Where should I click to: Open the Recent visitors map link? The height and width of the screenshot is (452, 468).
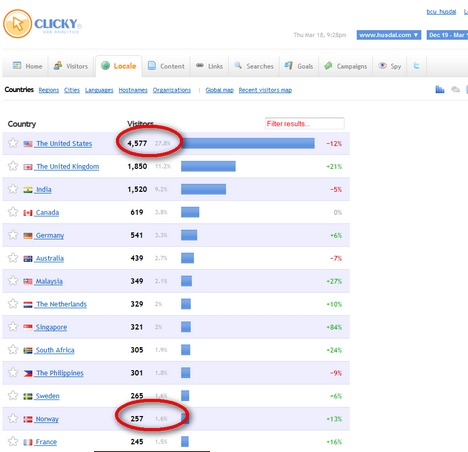265,90
